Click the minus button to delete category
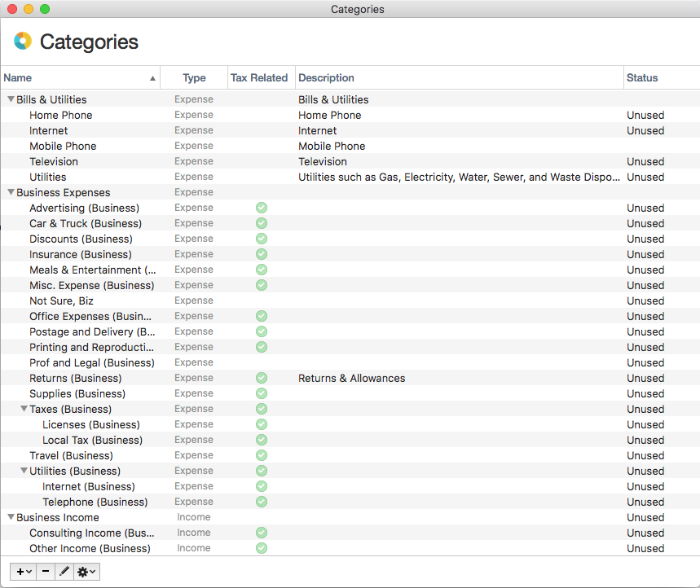The width and height of the screenshot is (700, 588). [x=46, y=572]
